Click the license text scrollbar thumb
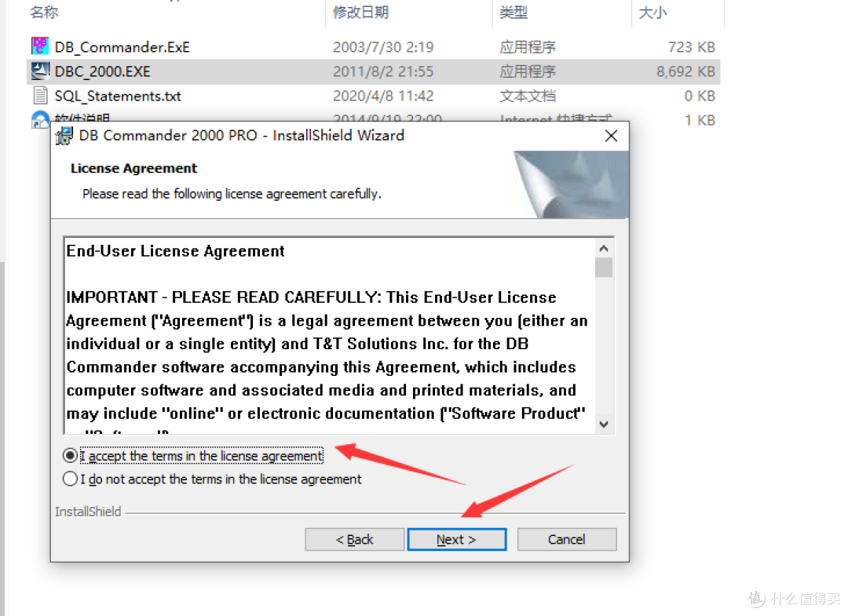Image resolution: width=848 pixels, height=616 pixels. [604, 268]
